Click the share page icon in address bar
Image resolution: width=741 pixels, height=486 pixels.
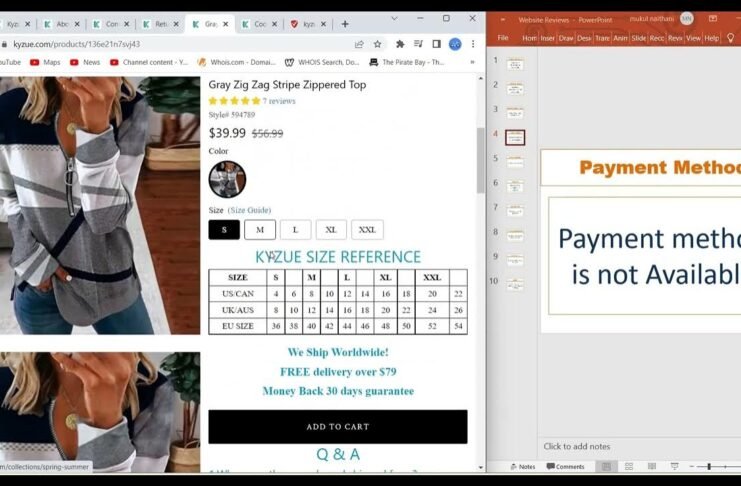359,44
